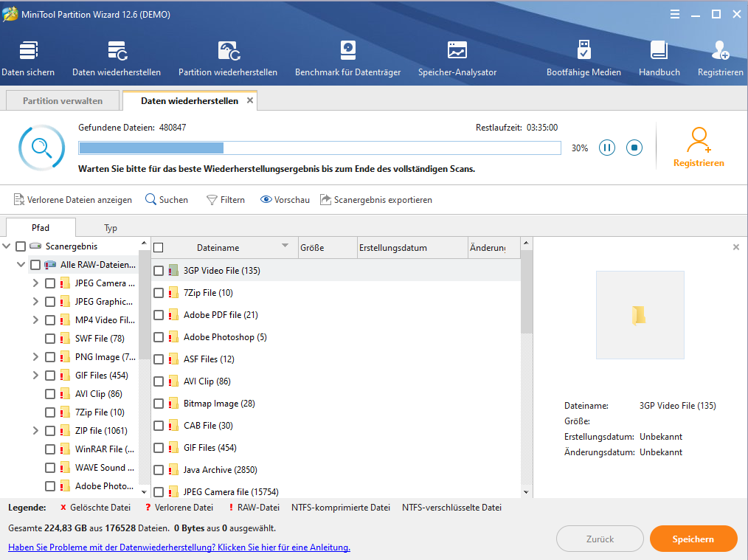Tick the Adobe Photoshop (5) checkbox
Image resolution: width=748 pixels, height=560 pixels.
point(159,337)
